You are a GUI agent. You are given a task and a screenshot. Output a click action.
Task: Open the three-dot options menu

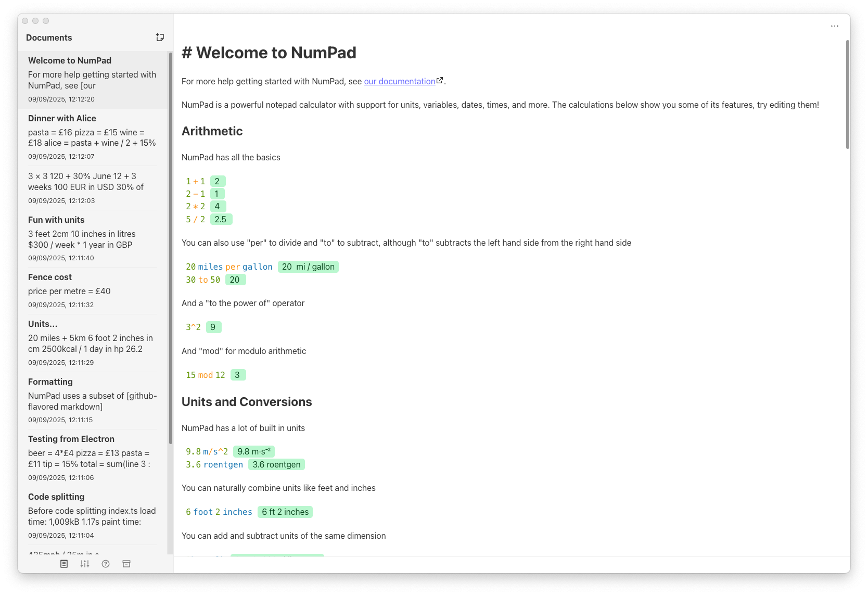click(835, 26)
